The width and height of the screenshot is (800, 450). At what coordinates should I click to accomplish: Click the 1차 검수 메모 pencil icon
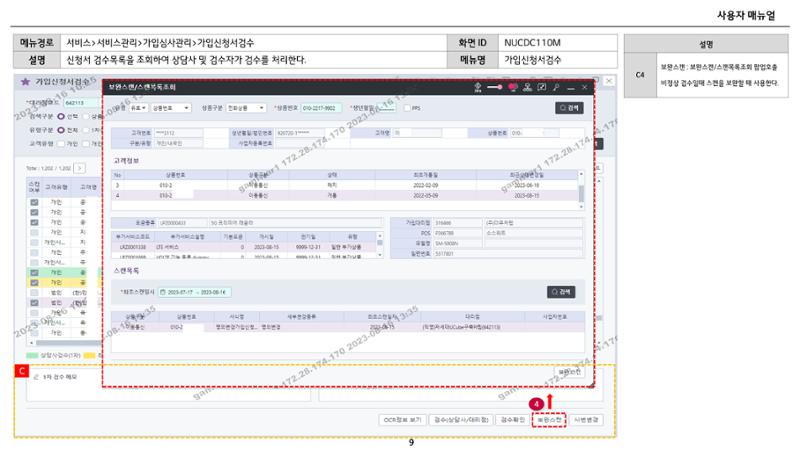click(x=36, y=377)
